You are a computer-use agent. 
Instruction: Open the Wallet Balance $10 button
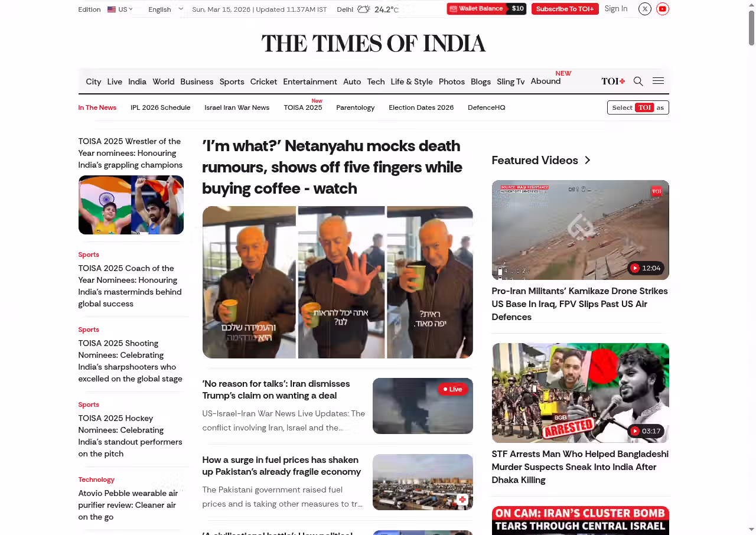(486, 9)
